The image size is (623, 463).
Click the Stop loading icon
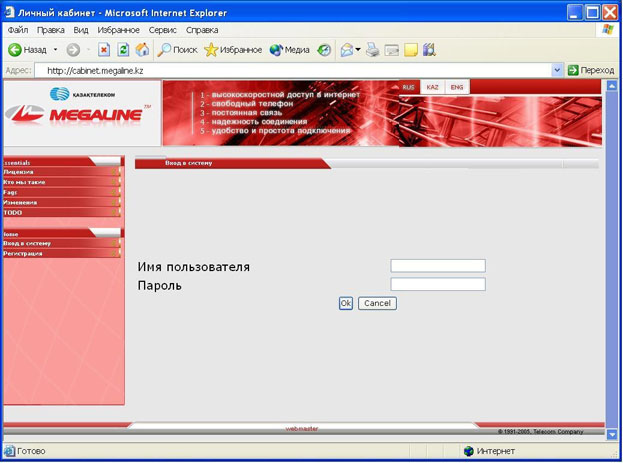pos(104,50)
